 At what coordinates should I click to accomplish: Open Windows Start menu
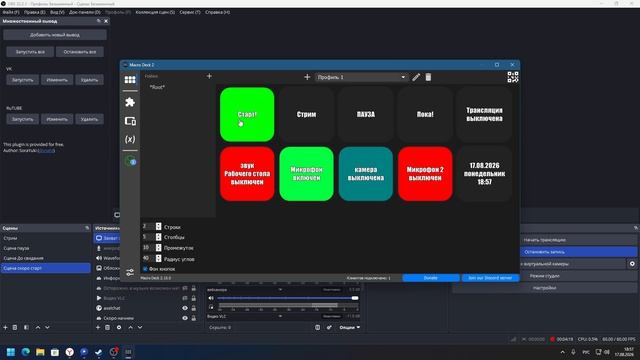[x=11, y=352]
